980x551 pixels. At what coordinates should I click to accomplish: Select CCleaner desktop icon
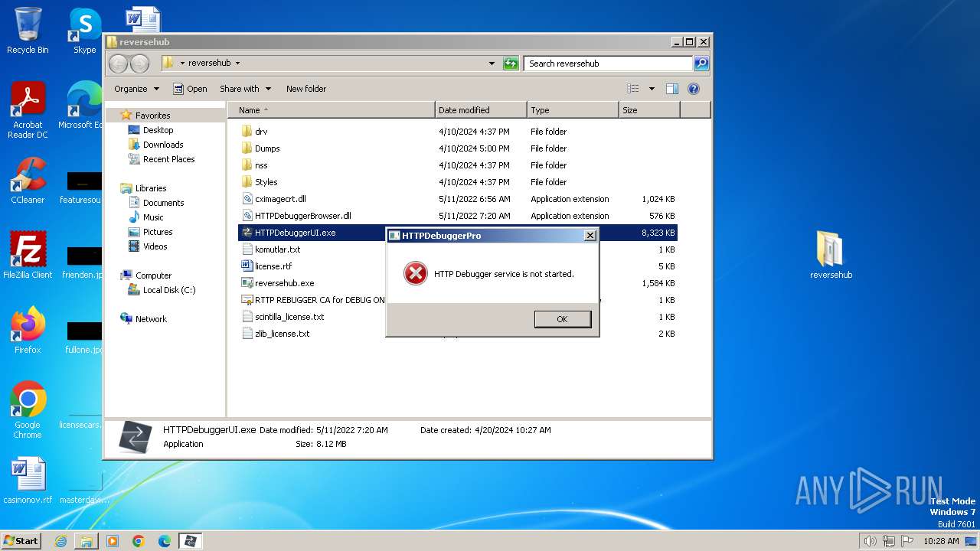point(28,181)
